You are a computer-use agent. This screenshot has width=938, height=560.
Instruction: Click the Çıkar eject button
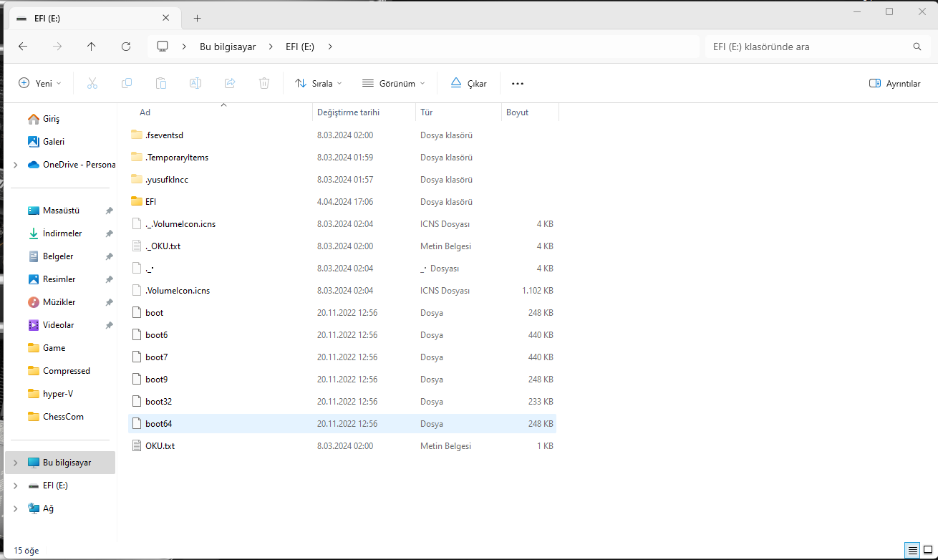click(468, 83)
